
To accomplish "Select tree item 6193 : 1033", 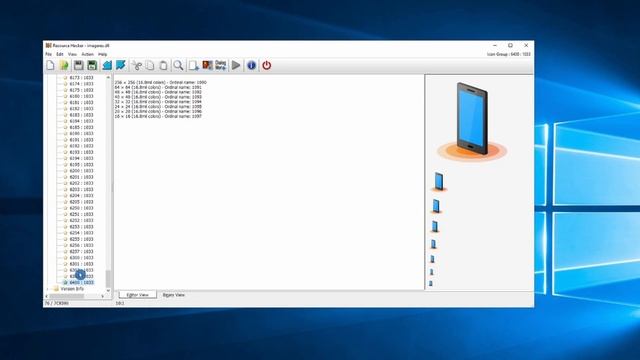I will tap(81, 152).
